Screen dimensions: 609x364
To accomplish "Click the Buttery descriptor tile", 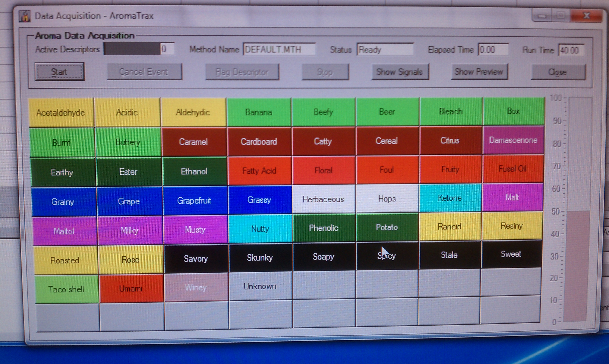I will point(128,142).
